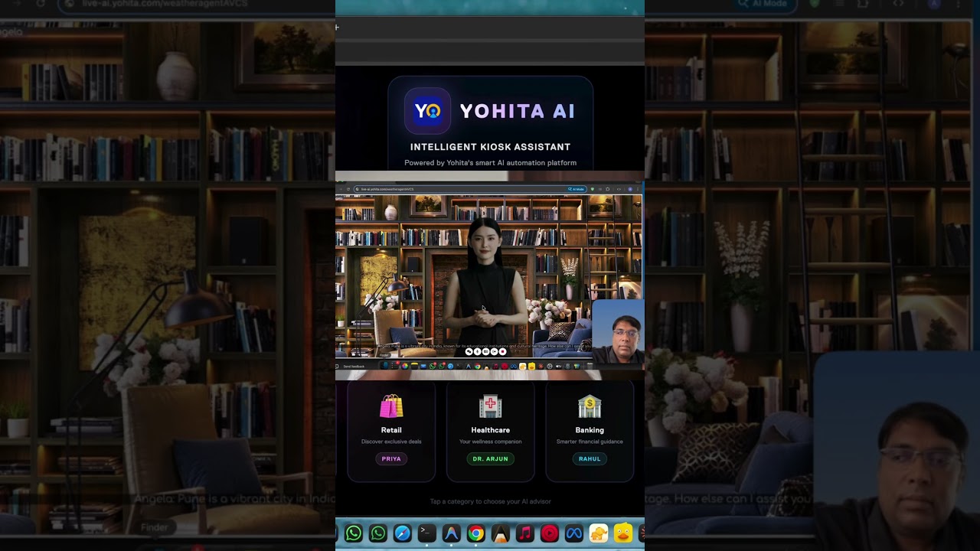Image resolution: width=980 pixels, height=551 pixels.
Task: Click first WhatsApp icon in the dock
Action: [x=354, y=533]
